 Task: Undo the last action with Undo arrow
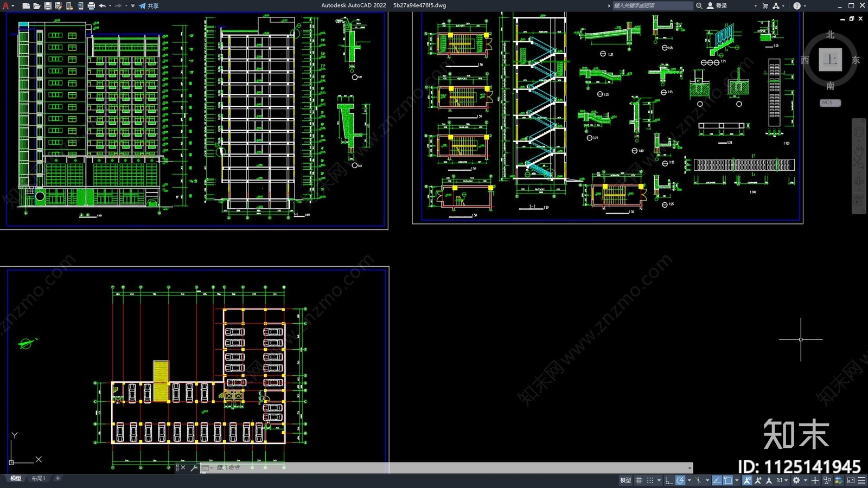point(102,5)
